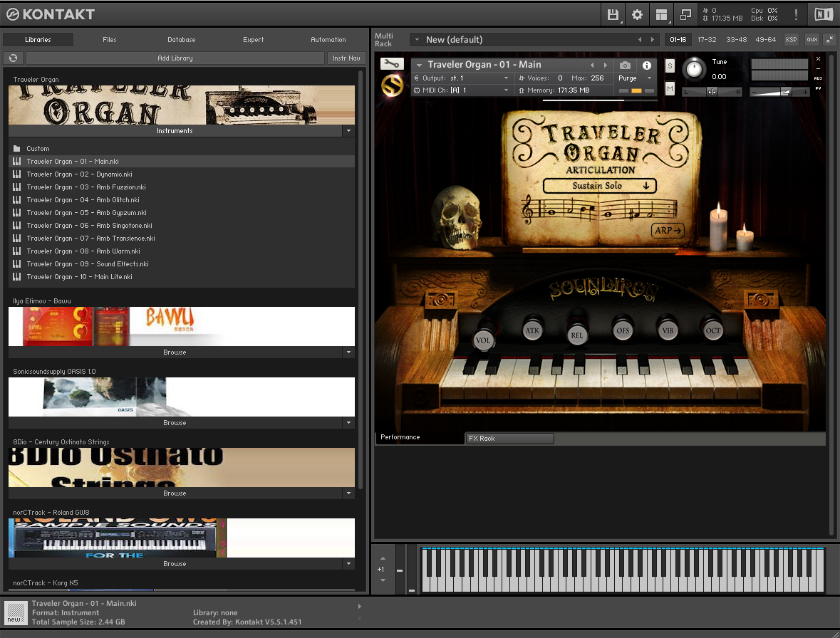This screenshot has width=840, height=638.
Task: Click the Instruments button under Traveler Organ
Action: (x=175, y=130)
